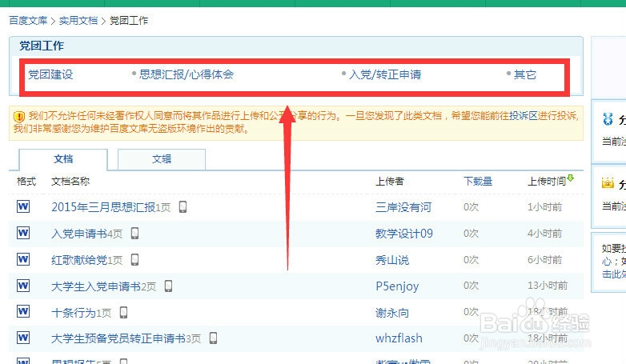Click mobile icon beside 2015年三月思想汇报
This screenshot has width=626, height=364.
click(x=183, y=206)
